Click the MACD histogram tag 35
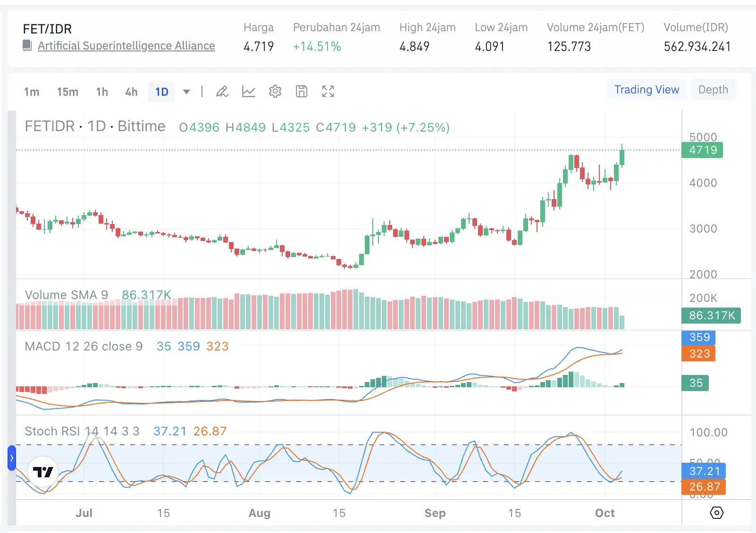Screen dimensions: 756x533 coord(695,383)
